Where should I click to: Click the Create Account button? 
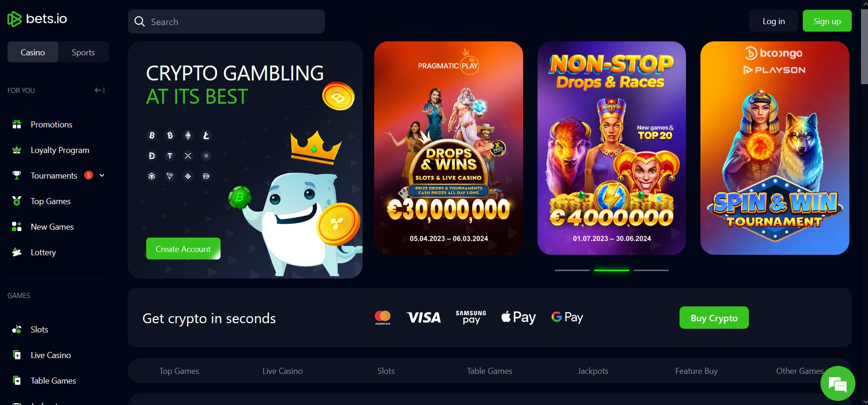click(x=183, y=249)
